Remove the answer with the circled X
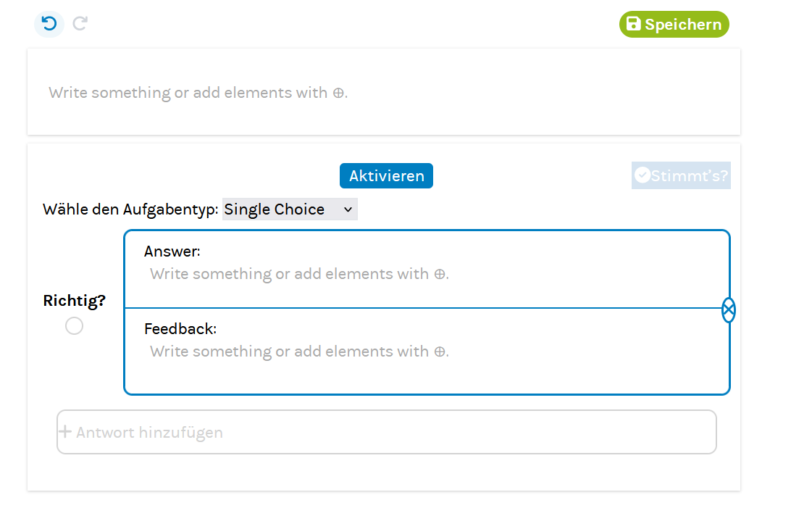Image resolution: width=812 pixels, height=516 pixels. (729, 310)
